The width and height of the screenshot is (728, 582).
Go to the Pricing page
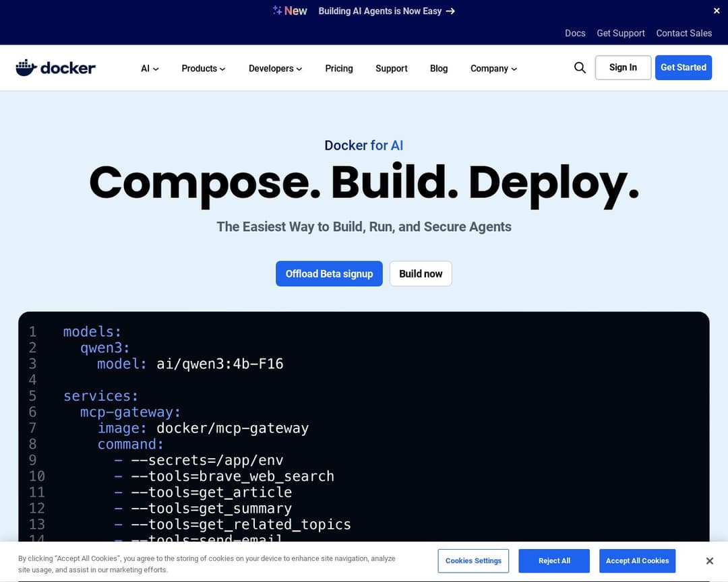339,68
